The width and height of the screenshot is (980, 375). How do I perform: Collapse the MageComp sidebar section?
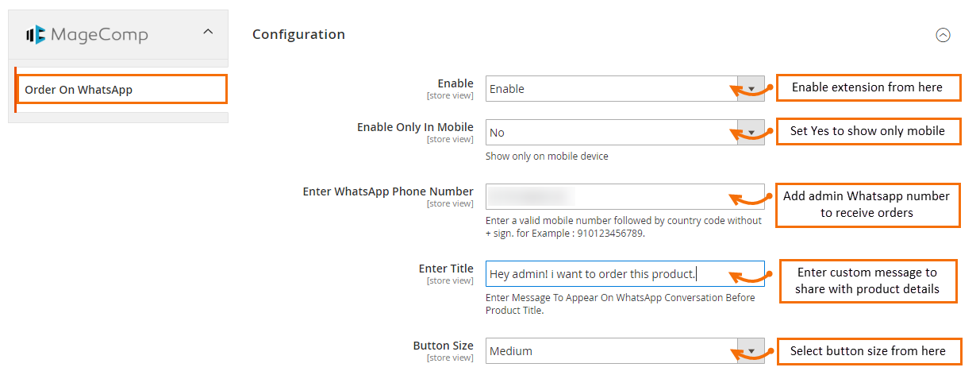click(x=208, y=33)
